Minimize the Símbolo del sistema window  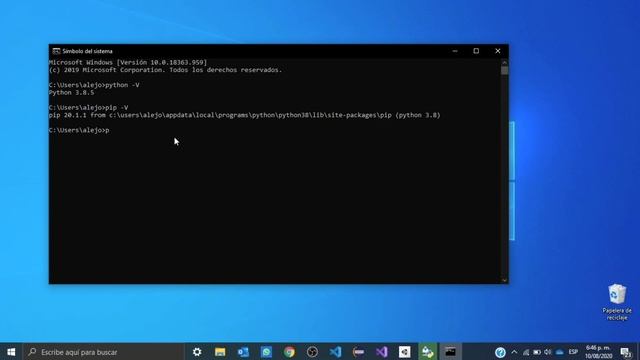pyautogui.click(x=455, y=51)
